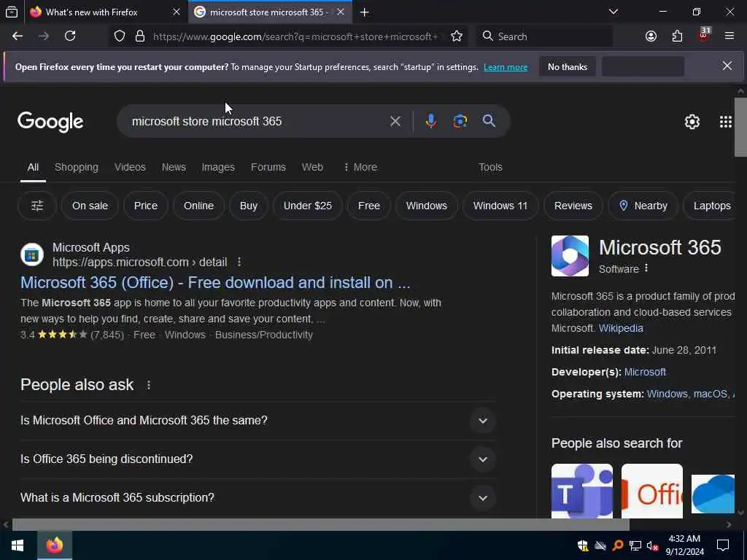Open the extension with badge 31
This screenshot has width=747, height=560.
[x=704, y=35]
